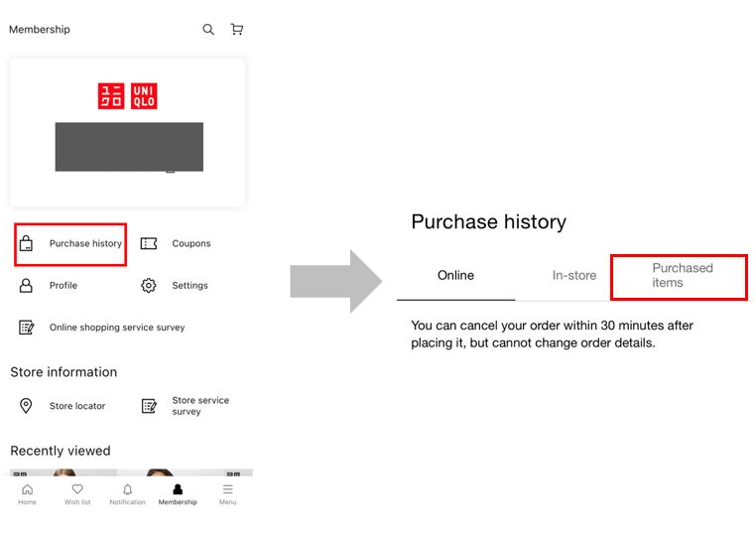Click the UNIQLO logo on membership card
The image size is (756, 536).
128,96
